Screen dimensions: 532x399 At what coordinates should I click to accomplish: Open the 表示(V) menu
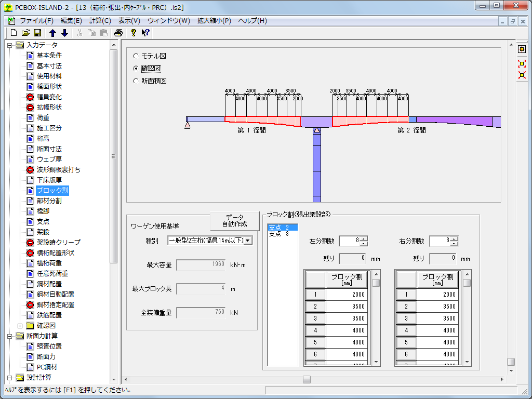click(x=129, y=21)
